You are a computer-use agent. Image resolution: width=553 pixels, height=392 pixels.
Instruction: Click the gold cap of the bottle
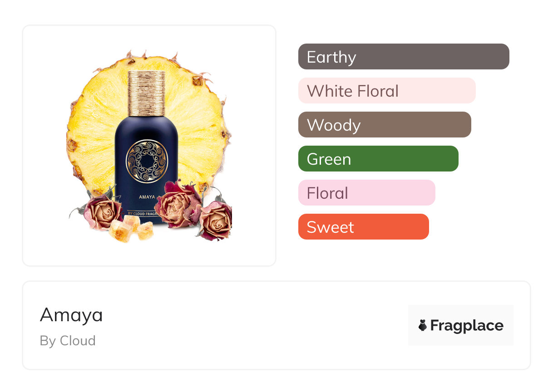click(146, 92)
